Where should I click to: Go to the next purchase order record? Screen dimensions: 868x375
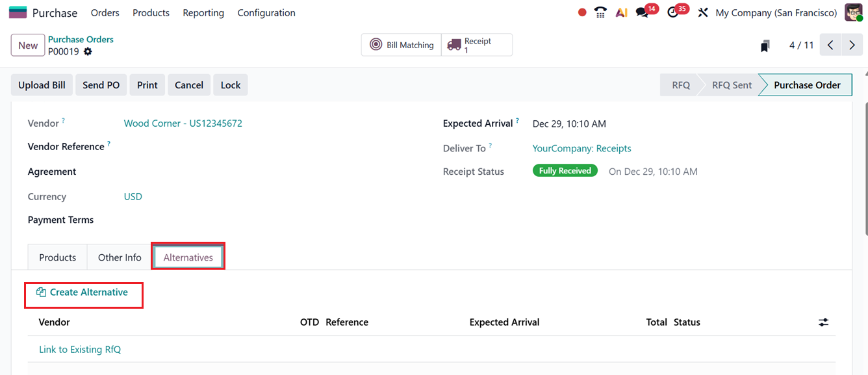[x=851, y=45]
